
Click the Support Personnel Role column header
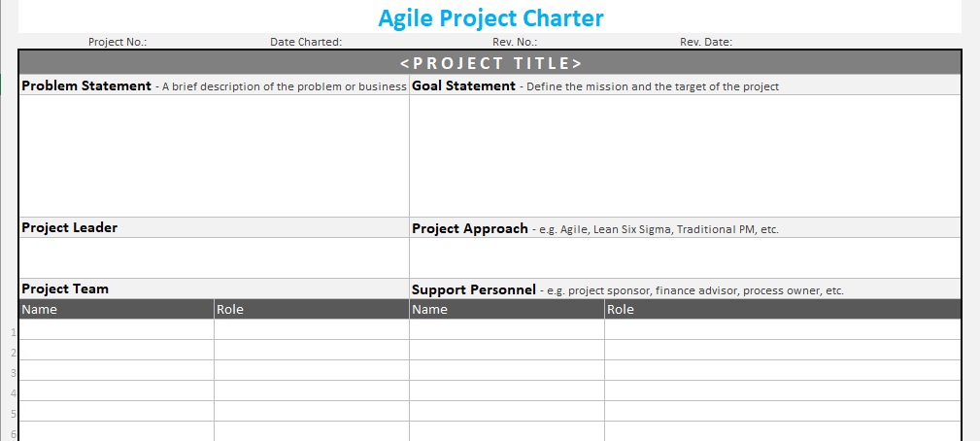tap(782, 309)
